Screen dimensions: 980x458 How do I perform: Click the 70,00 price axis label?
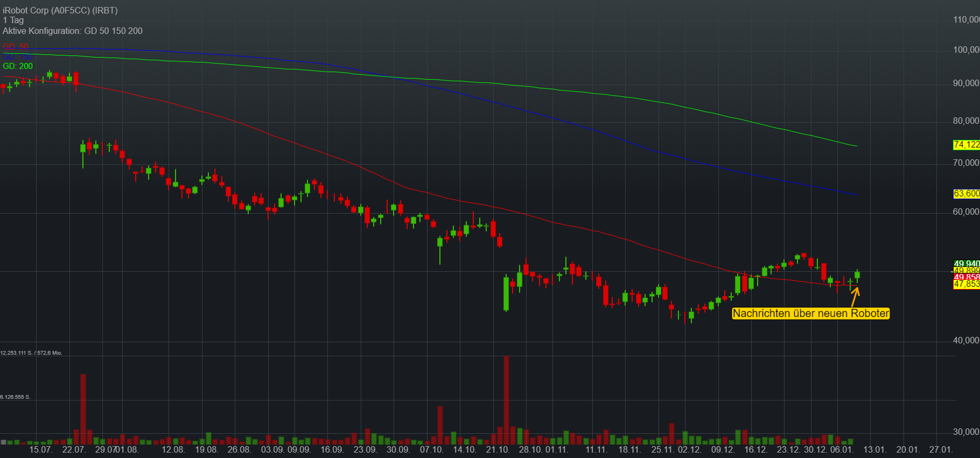pos(966,163)
